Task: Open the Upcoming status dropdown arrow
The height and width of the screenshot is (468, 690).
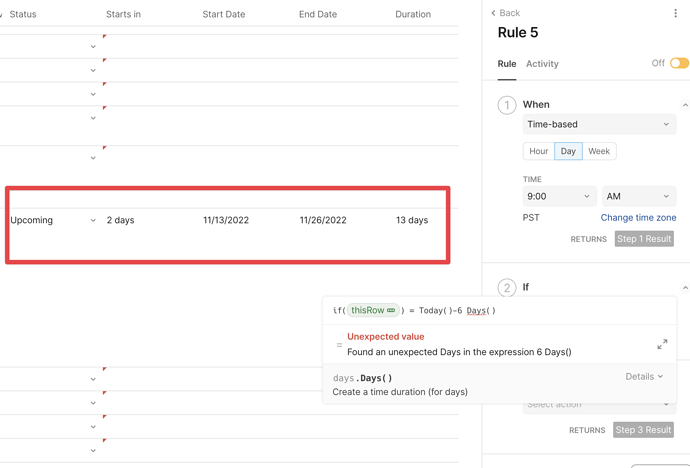Action: pyautogui.click(x=93, y=220)
